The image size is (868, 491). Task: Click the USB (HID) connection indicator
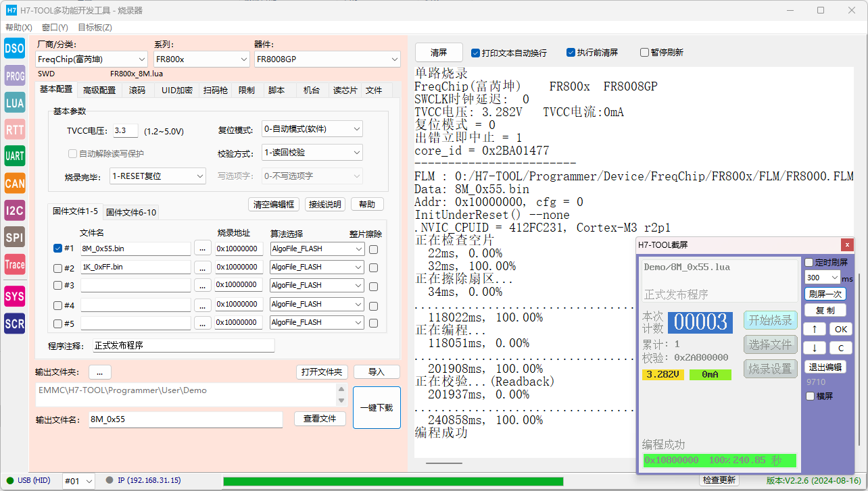click(28, 480)
